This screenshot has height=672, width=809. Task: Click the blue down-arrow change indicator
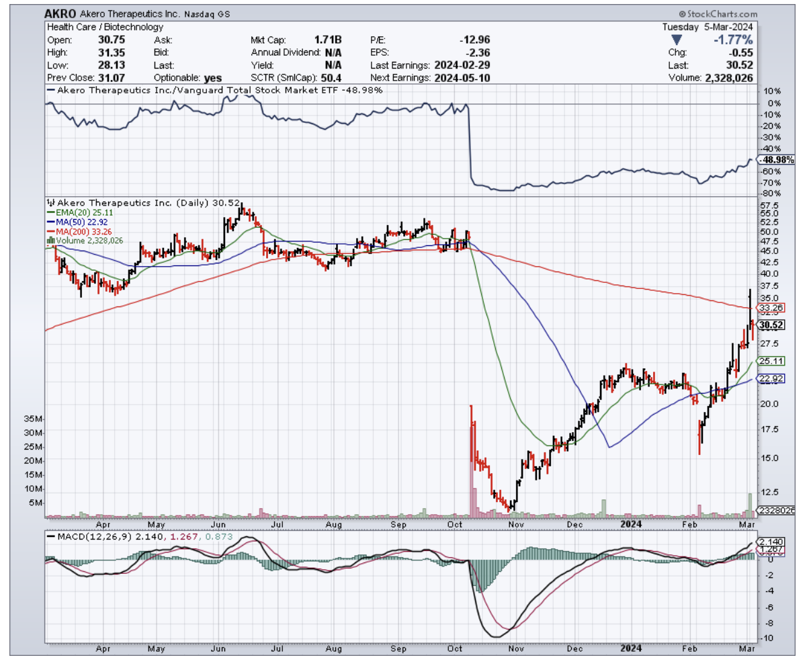click(x=676, y=40)
